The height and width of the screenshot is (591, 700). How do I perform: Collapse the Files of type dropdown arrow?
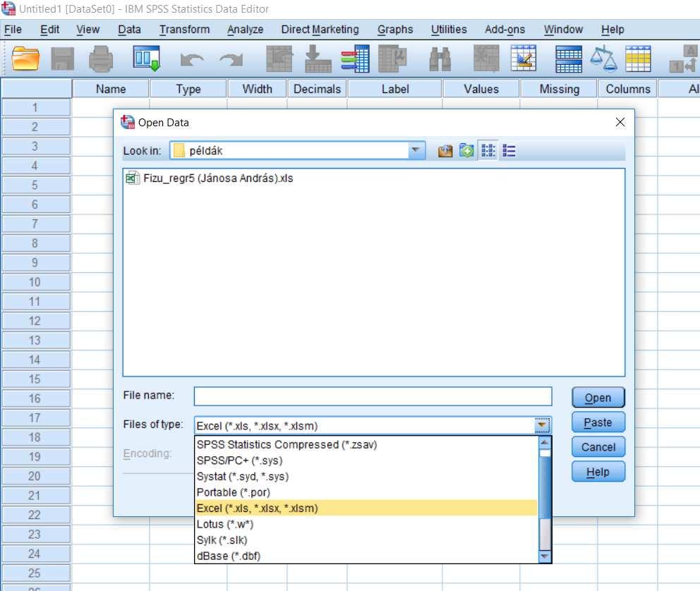point(542,425)
